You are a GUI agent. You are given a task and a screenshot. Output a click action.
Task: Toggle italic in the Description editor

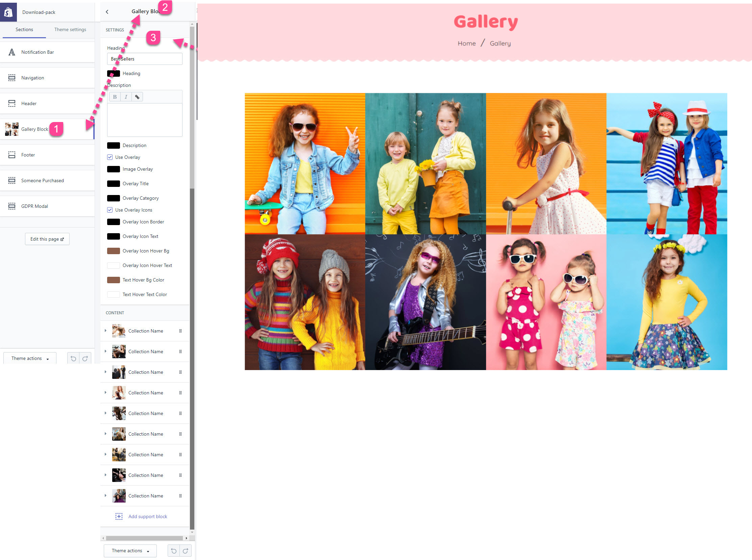(x=126, y=97)
